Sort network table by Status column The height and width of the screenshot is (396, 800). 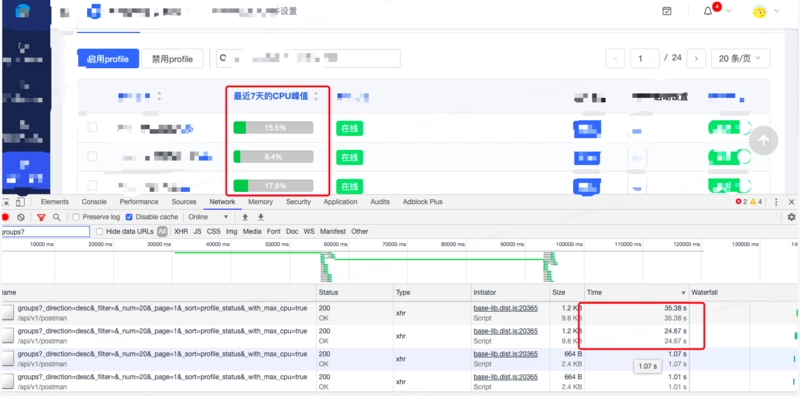pos(355,292)
